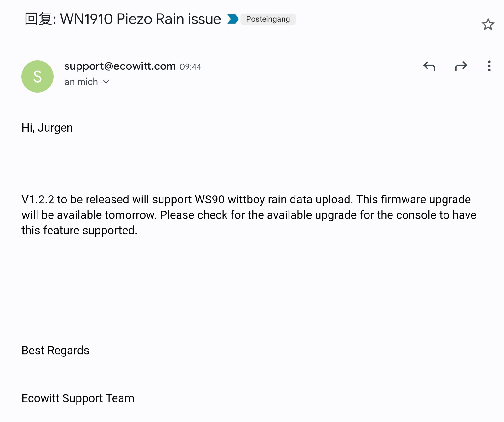Click the word 'WS90' in message
Image resolution: width=504 pixels, height=422 pixels.
point(210,200)
